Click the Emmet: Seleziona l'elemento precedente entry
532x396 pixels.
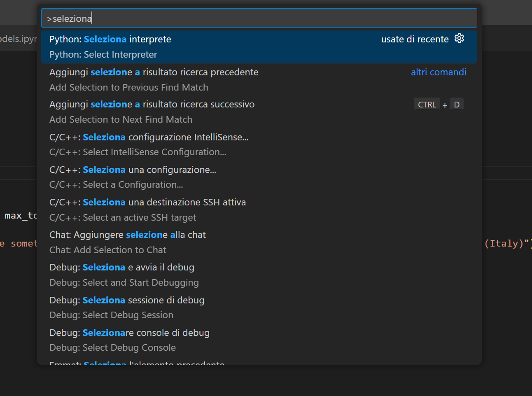259,361
